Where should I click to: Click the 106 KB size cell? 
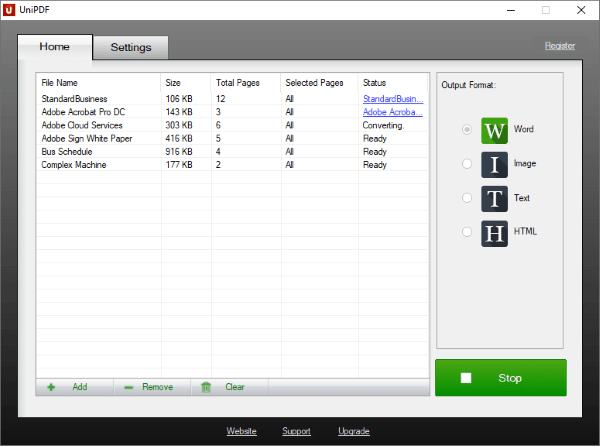[x=179, y=99]
